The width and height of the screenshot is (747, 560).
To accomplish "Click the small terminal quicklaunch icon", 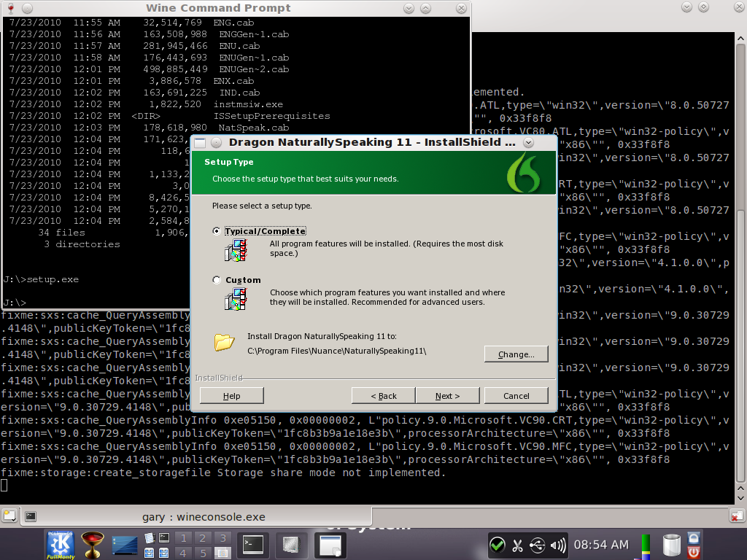I will click(164, 538).
